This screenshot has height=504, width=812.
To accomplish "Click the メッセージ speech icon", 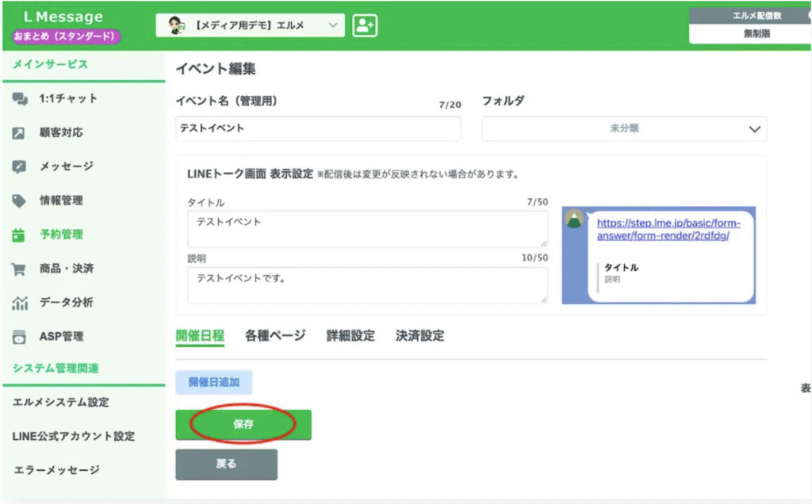I will click(19, 166).
